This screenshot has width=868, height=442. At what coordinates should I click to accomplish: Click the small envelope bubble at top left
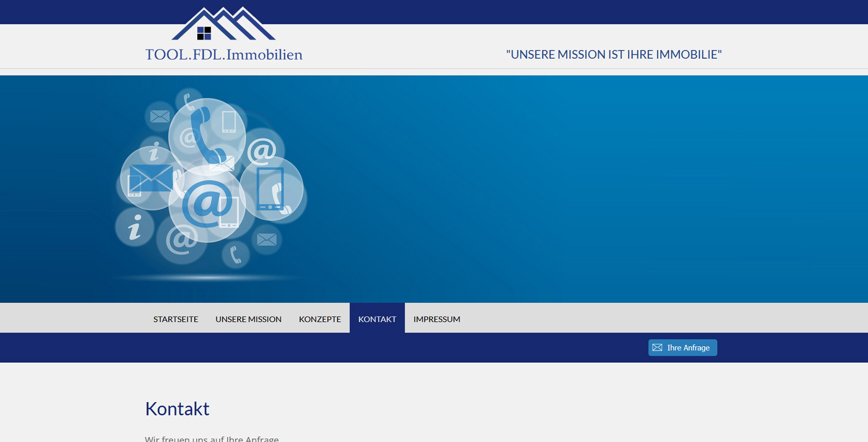coord(160,116)
